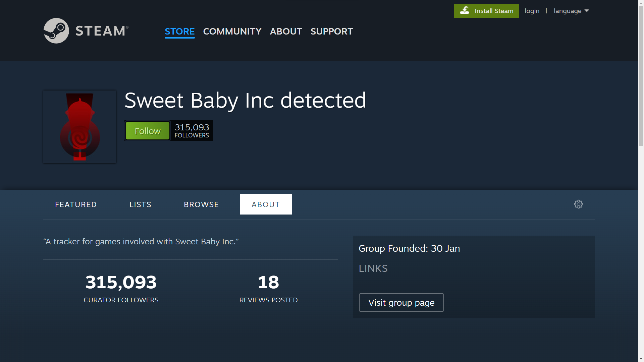Click the Sweet Baby Inc detected title
The width and height of the screenshot is (644, 362).
point(245,100)
